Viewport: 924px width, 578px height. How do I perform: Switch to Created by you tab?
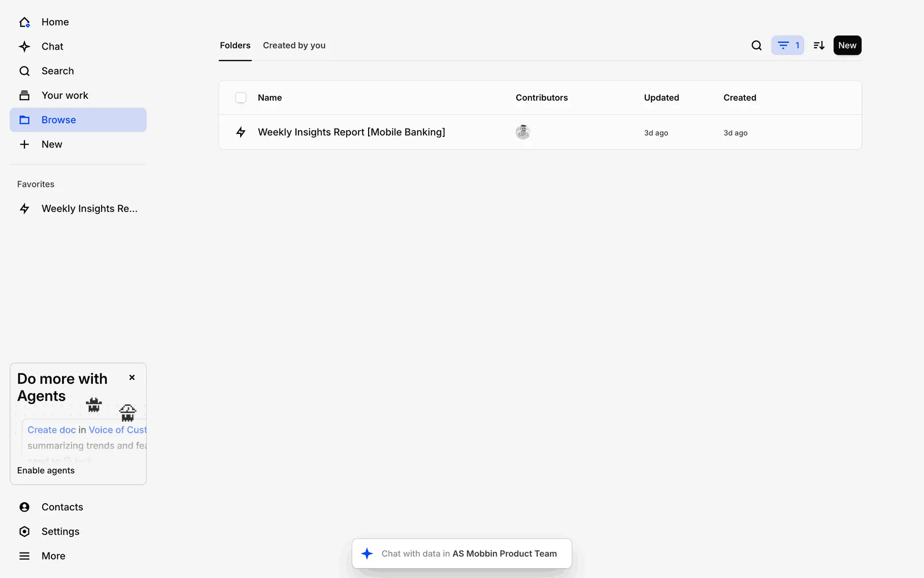point(294,45)
